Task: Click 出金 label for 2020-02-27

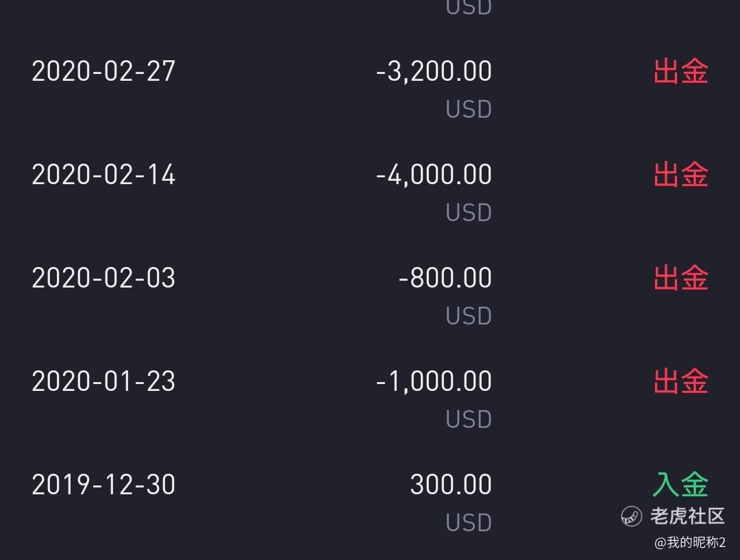Action: [680, 71]
